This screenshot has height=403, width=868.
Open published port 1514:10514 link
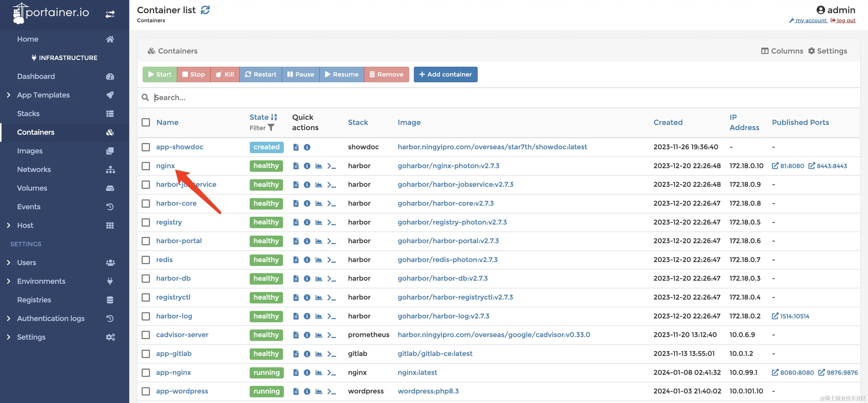pos(790,316)
